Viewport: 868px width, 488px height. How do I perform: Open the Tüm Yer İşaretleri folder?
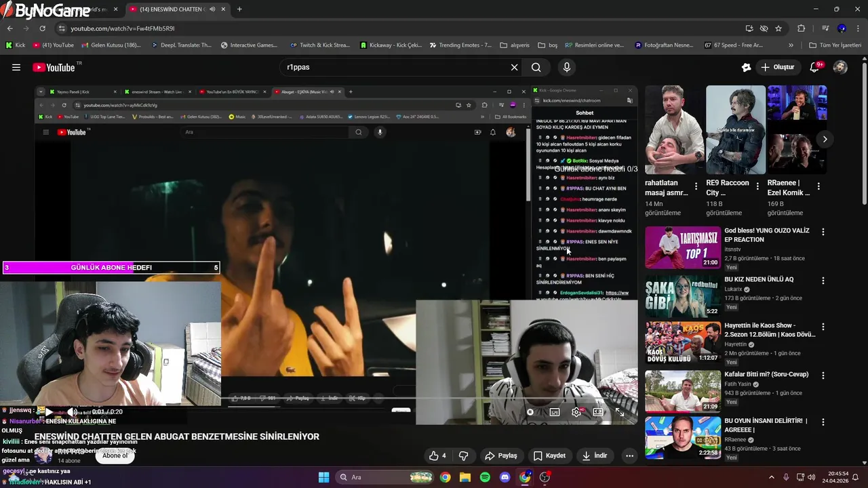tap(835, 45)
